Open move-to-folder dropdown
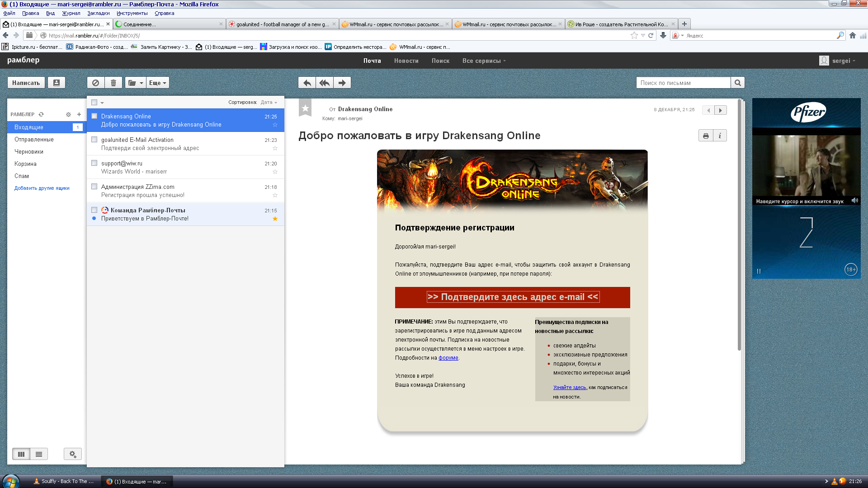 tap(135, 83)
